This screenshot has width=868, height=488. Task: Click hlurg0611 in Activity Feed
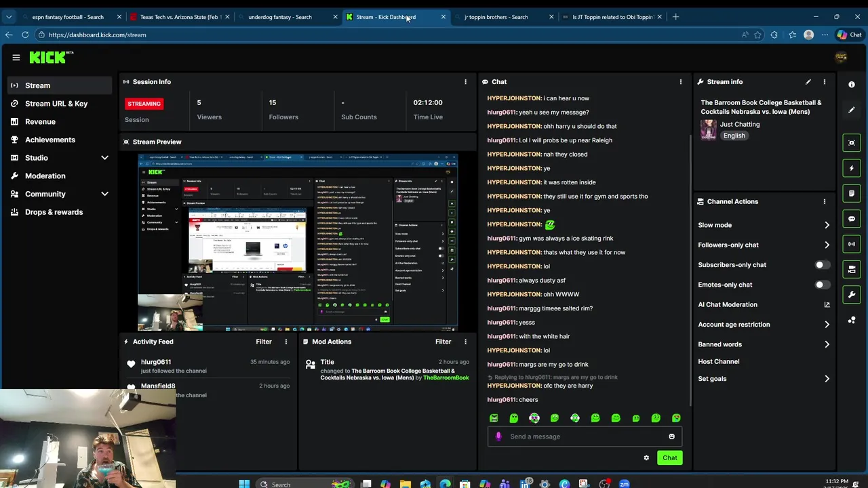[156, 363]
